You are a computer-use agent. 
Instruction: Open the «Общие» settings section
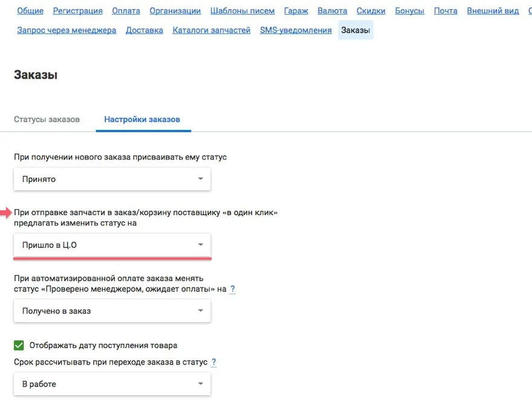pos(30,11)
